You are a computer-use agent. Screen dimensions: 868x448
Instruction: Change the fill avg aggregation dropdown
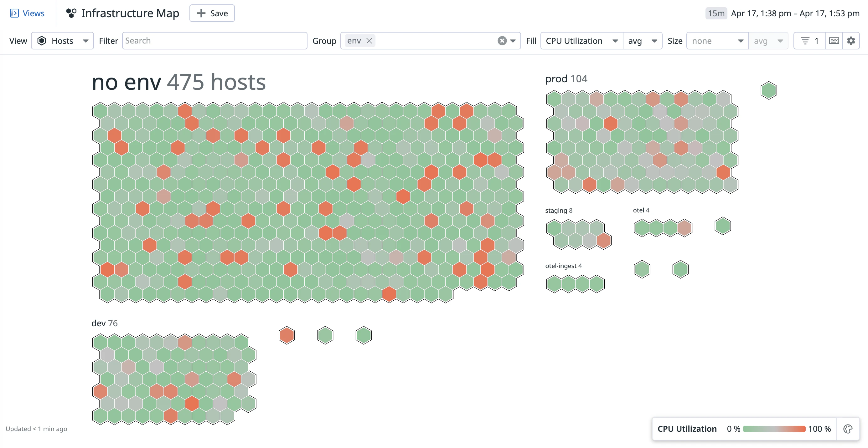tap(643, 41)
